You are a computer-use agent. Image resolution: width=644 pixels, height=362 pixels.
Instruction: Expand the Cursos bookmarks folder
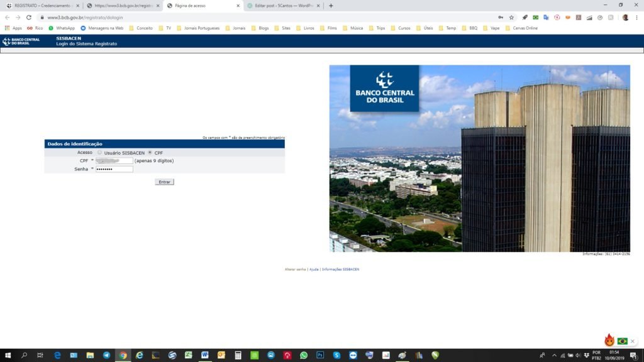(x=401, y=28)
